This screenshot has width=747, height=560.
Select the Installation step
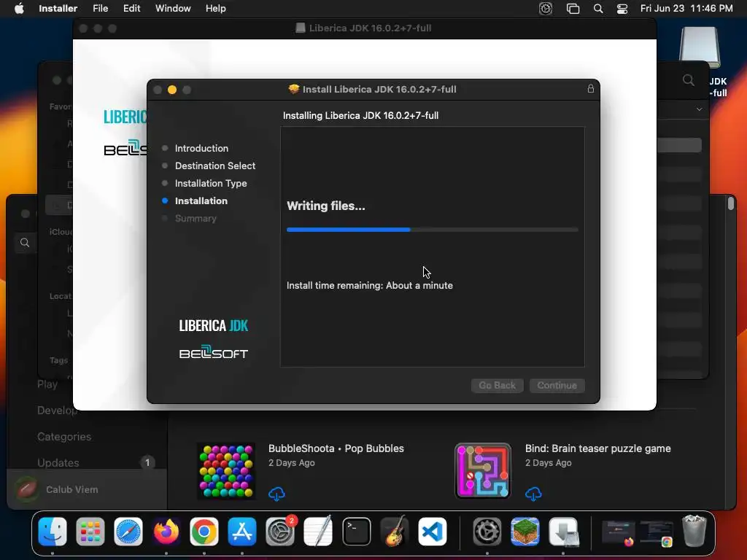tap(201, 201)
